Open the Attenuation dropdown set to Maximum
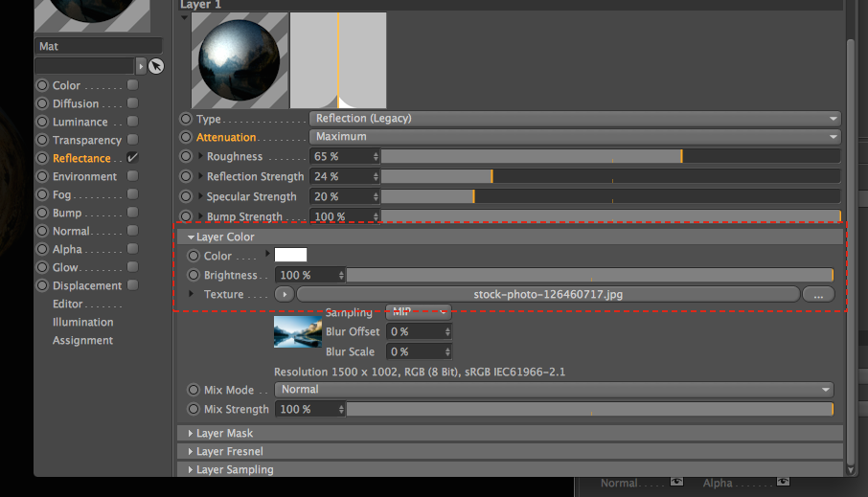This screenshot has height=497, width=868. point(575,137)
